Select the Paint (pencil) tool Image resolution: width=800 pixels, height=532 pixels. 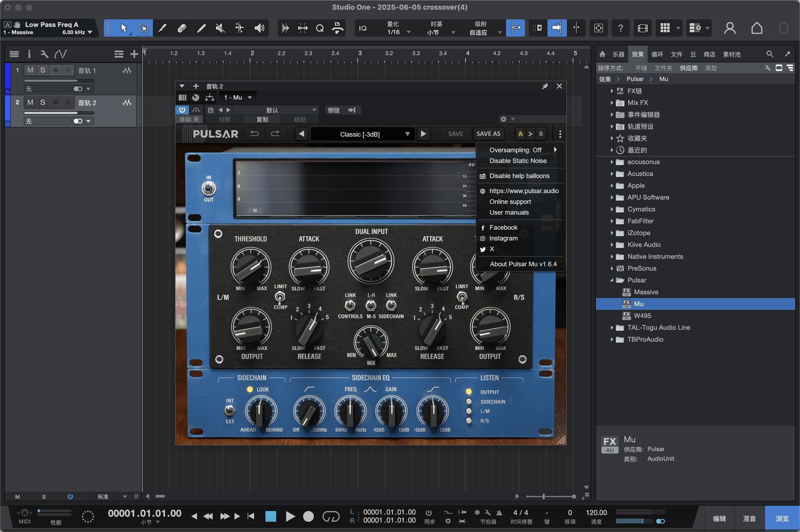201,28
